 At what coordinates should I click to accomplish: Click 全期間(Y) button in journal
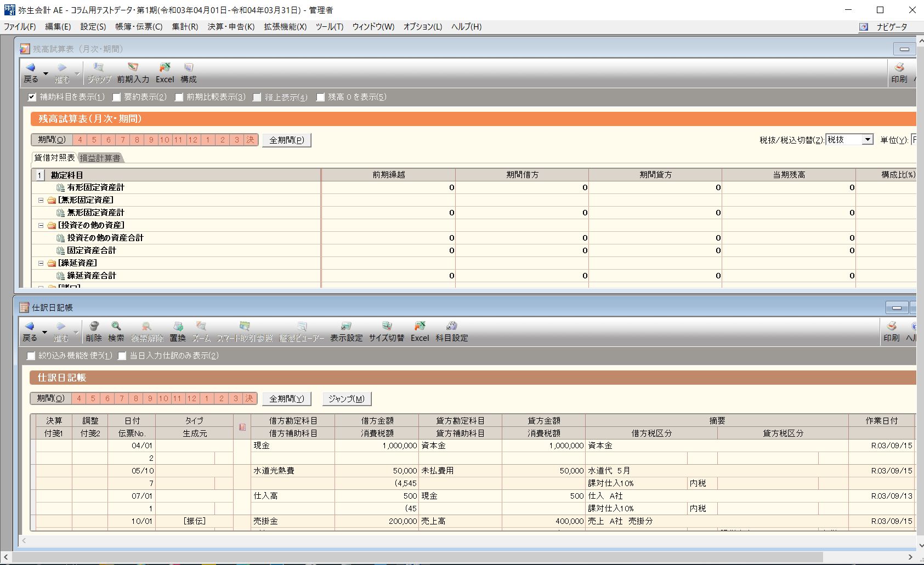point(287,398)
